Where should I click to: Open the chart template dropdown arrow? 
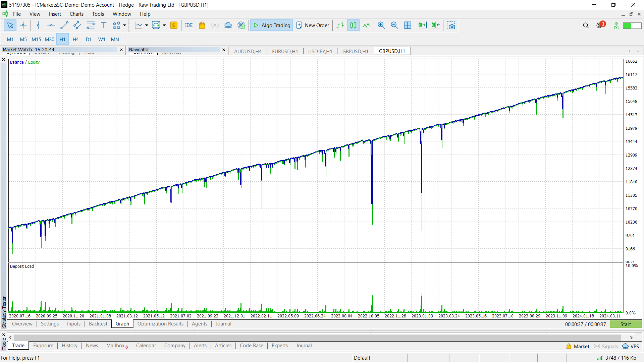pyautogui.click(x=163, y=25)
